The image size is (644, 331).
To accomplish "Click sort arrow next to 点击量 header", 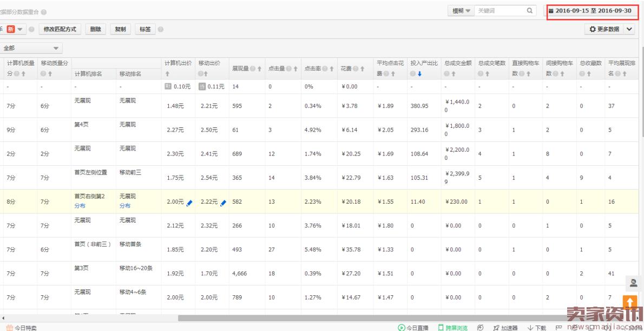I will coord(296,69).
